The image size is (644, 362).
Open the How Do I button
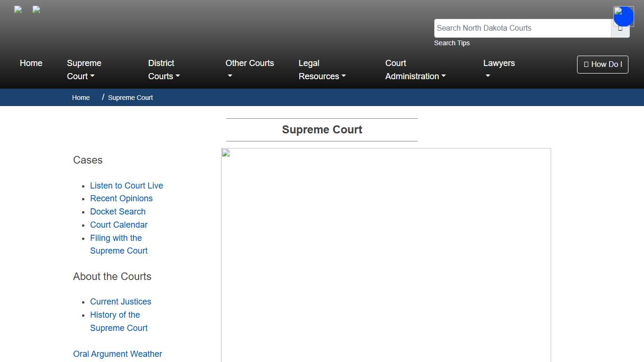point(603,65)
